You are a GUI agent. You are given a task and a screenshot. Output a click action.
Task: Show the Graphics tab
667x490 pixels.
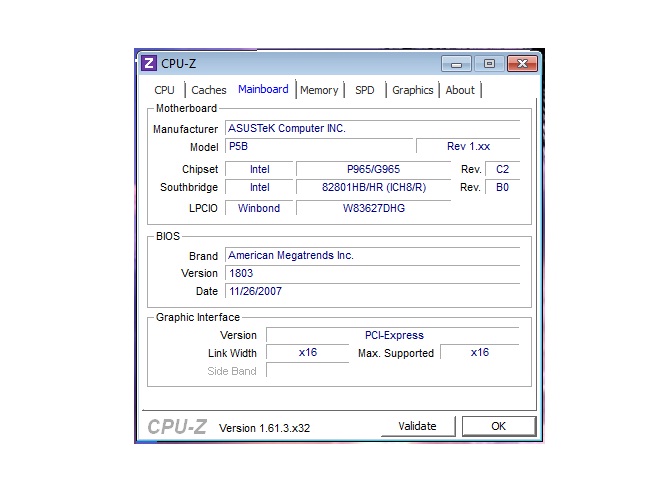[x=413, y=90]
